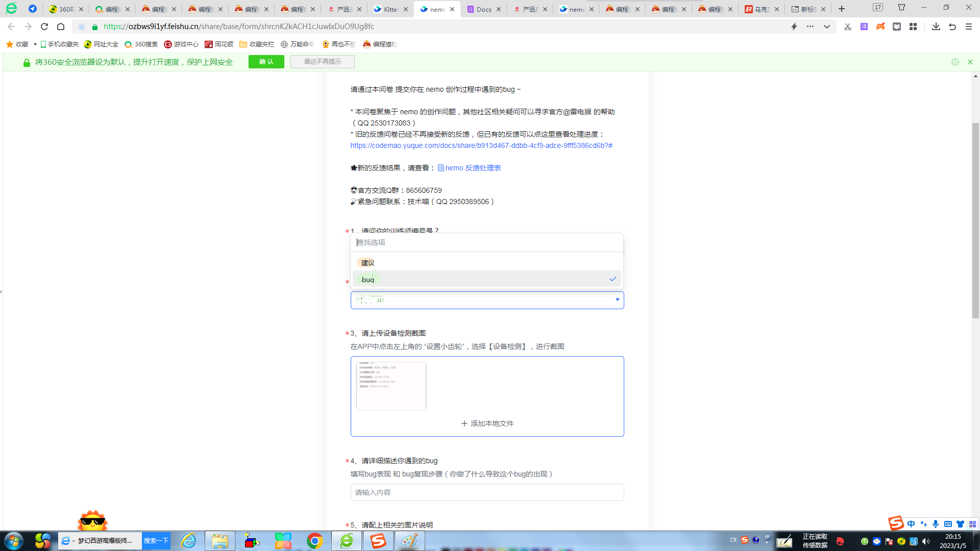The height and width of the screenshot is (551, 980).
Task: Open the Paint palette taskbar icon
Action: click(x=409, y=541)
